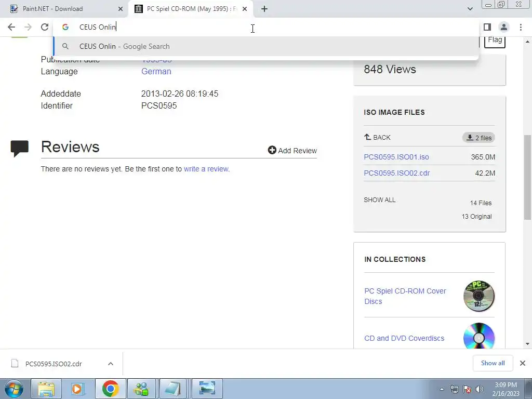Open the German language link
This screenshot has height=399, width=532.
tap(156, 72)
